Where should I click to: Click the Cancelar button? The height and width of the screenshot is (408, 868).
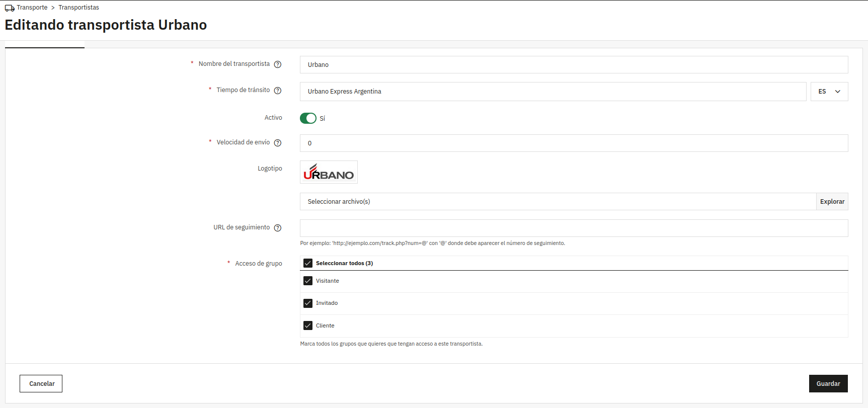coord(41,383)
